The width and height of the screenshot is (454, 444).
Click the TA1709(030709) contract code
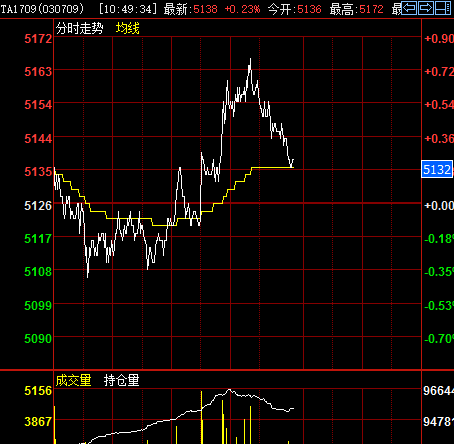pos(42,9)
